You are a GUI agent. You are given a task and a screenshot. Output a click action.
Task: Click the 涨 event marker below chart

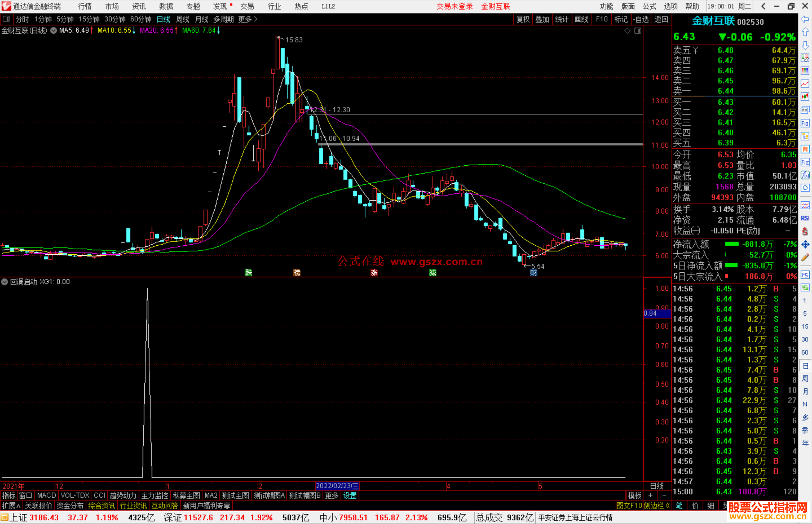pos(374,273)
